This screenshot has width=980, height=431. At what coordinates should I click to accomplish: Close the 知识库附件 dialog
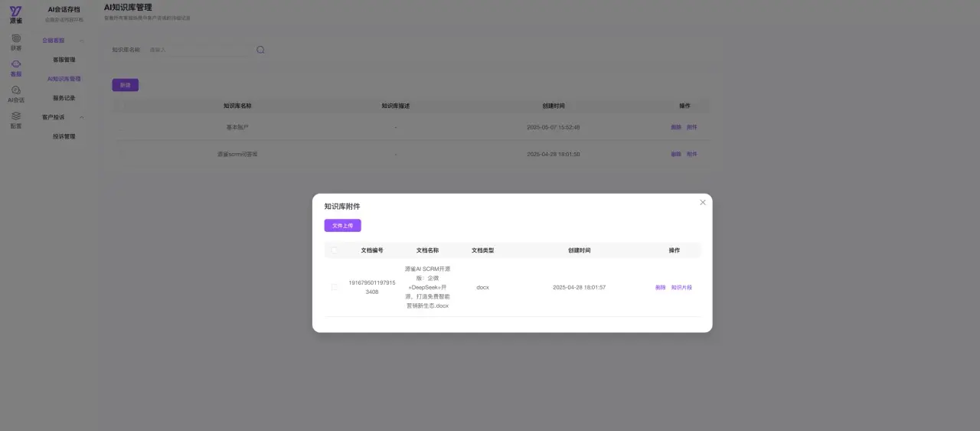[703, 202]
